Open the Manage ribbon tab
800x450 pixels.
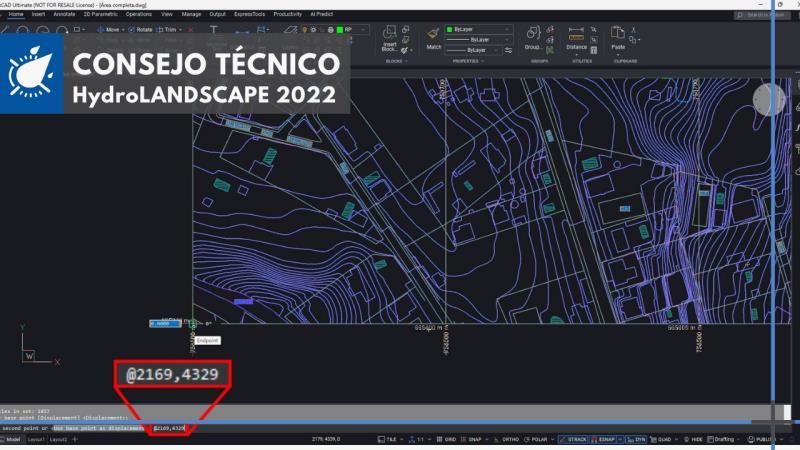pos(191,14)
